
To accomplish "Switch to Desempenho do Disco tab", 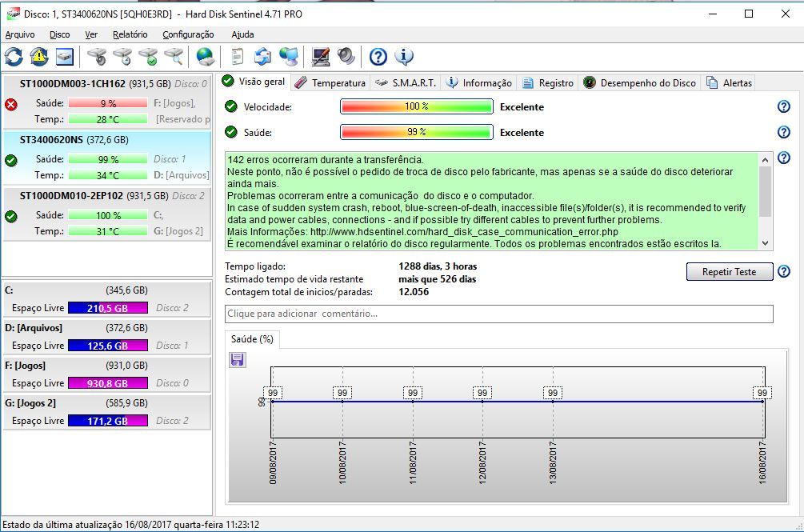I will pos(640,83).
